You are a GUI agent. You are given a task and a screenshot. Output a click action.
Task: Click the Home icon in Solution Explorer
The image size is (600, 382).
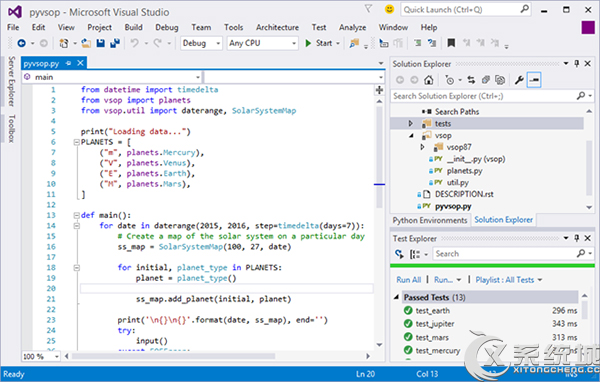coord(429,80)
